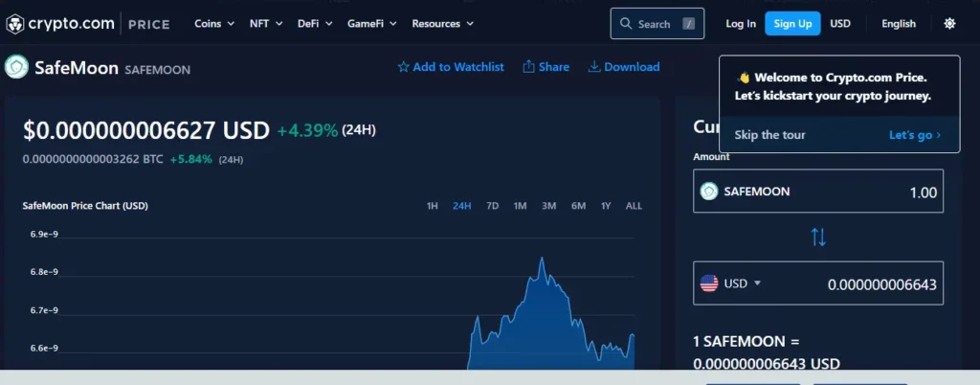Switch chart to 1M range
Image resolution: width=980 pixels, height=385 pixels.
tap(520, 206)
